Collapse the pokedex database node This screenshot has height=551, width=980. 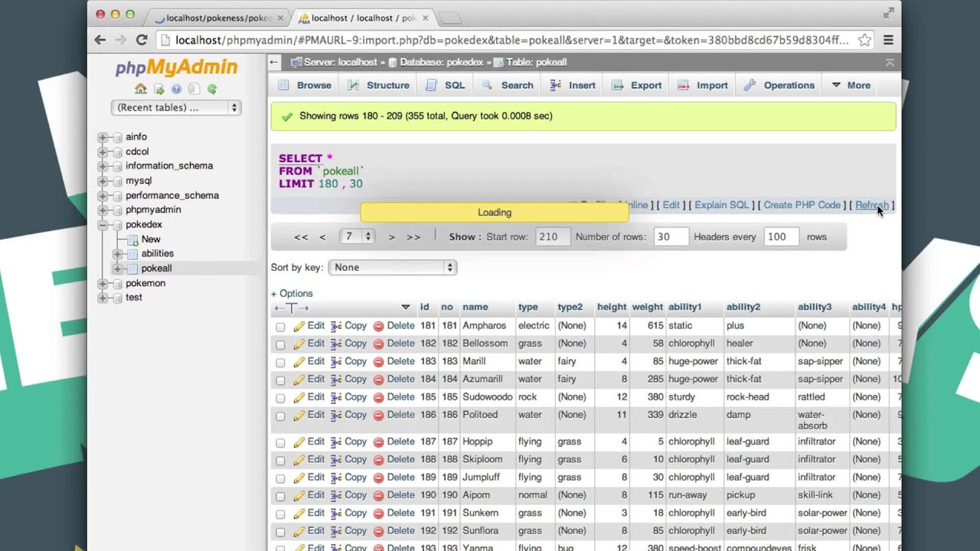coord(103,225)
